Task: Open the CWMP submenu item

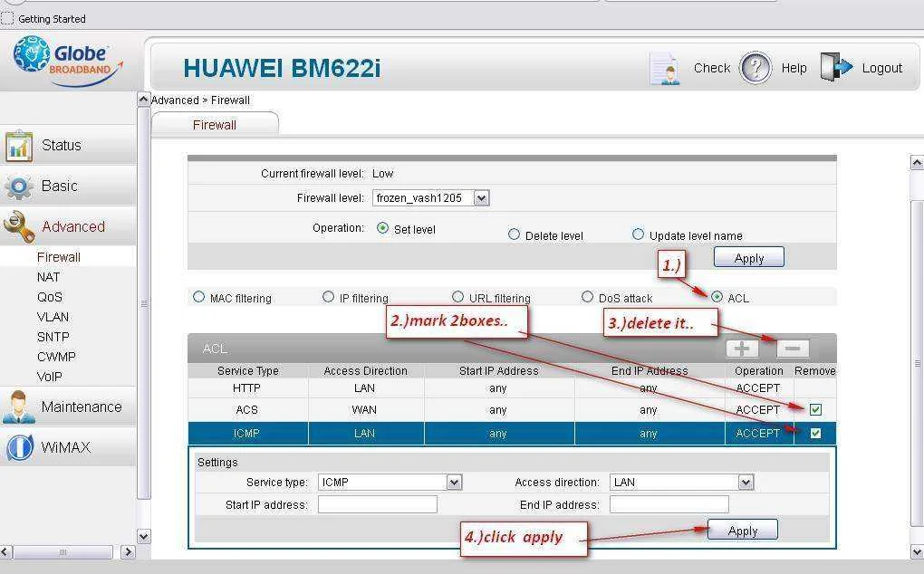Action: (56, 357)
